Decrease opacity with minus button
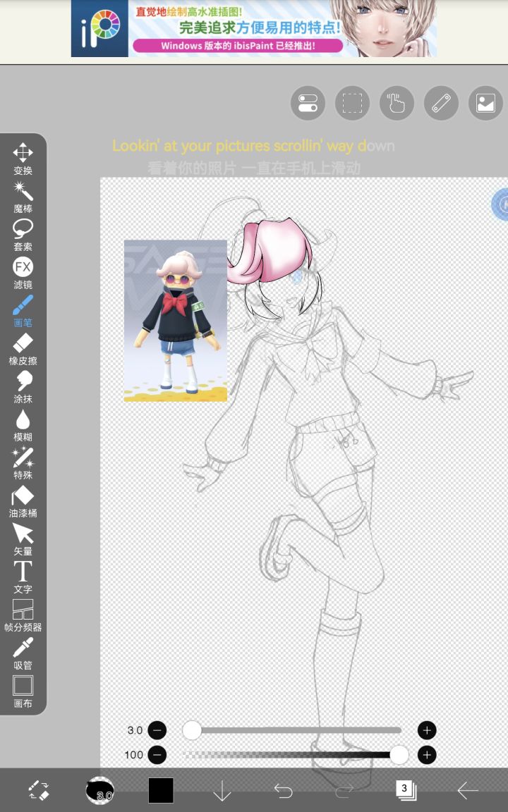The width and height of the screenshot is (508, 812). coord(157,754)
